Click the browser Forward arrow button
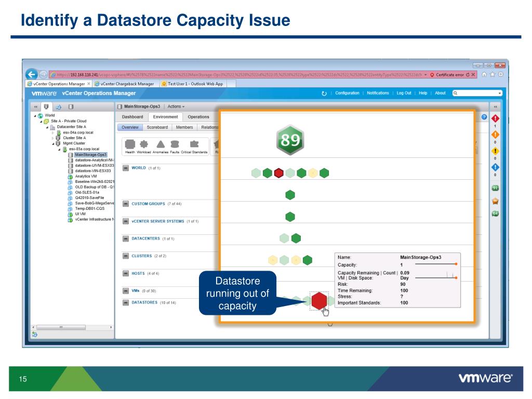 point(43,74)
